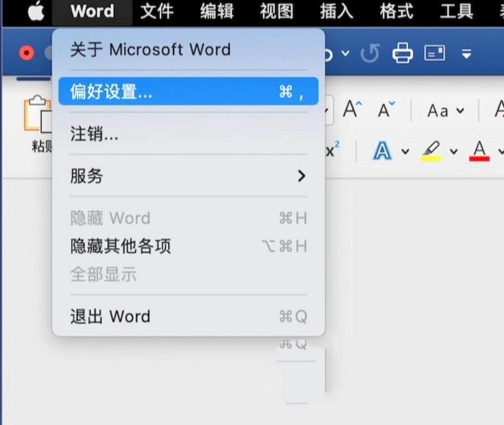This screenshot has height=425, width=504.
Task: Click the print icon
Action: click(403, 53)
